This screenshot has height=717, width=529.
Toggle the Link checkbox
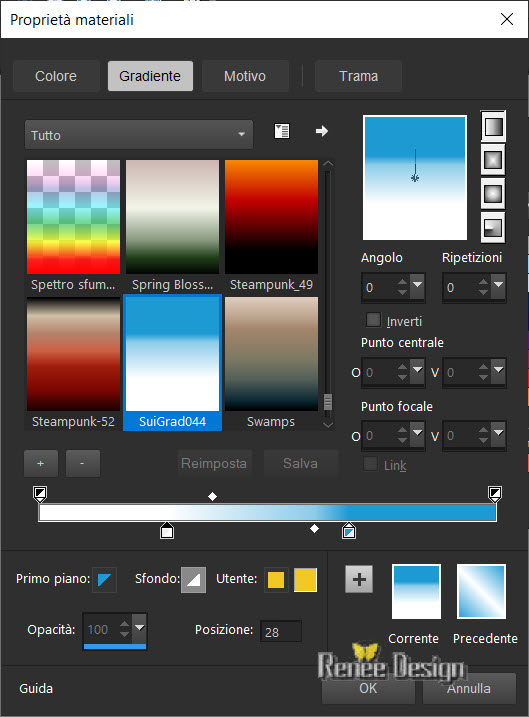click(x=370, y=464)
